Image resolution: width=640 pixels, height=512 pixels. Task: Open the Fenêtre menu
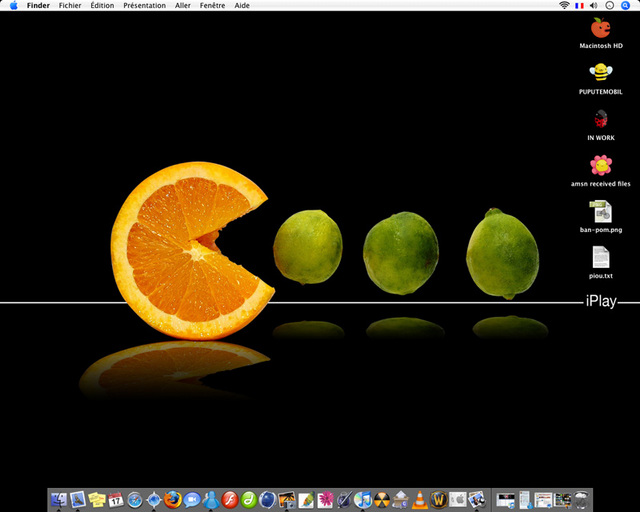[212, 5]
